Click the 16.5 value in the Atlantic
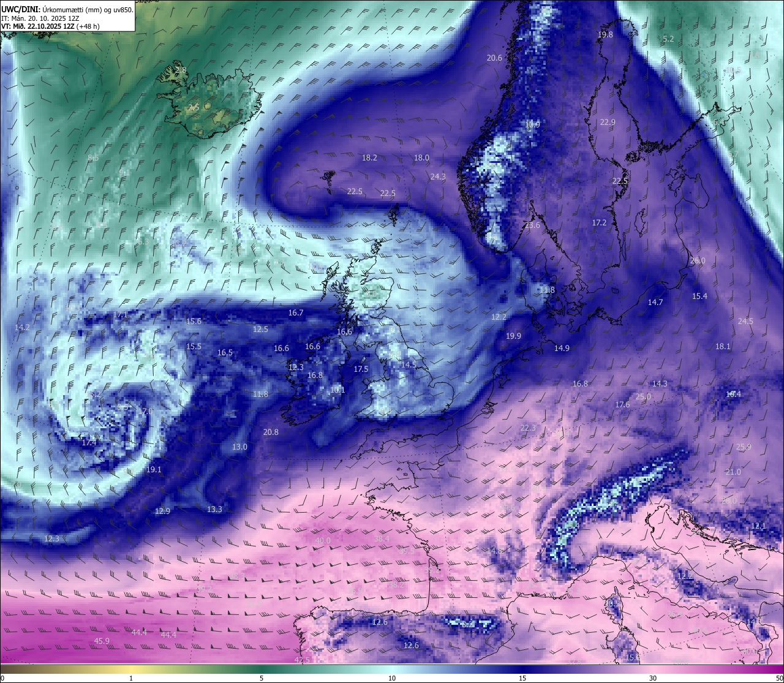This screenshot has height=683, width=784. point(225,352)
